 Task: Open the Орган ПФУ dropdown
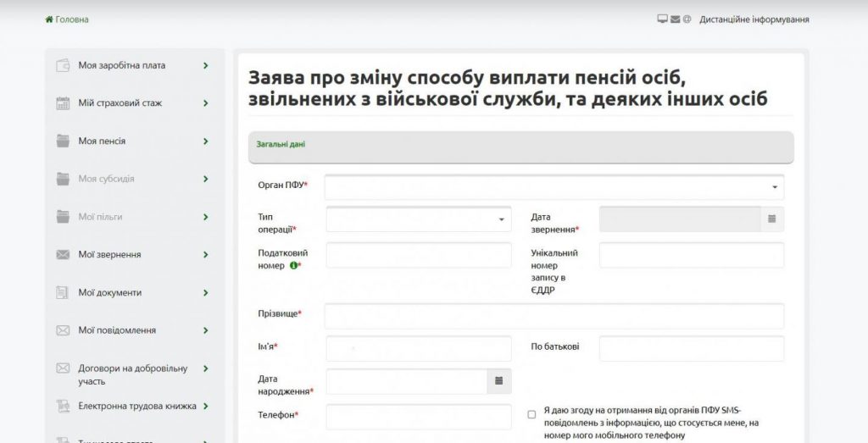pyautogui.click(x=554, y=187)
